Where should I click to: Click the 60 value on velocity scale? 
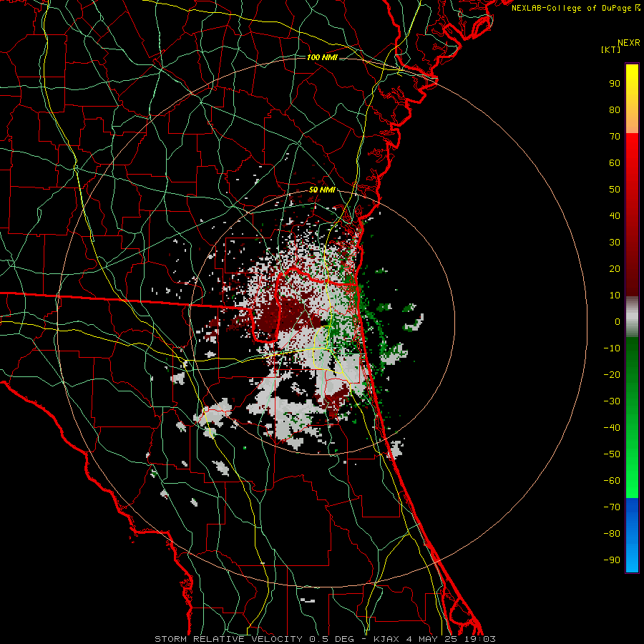[615, 162]
